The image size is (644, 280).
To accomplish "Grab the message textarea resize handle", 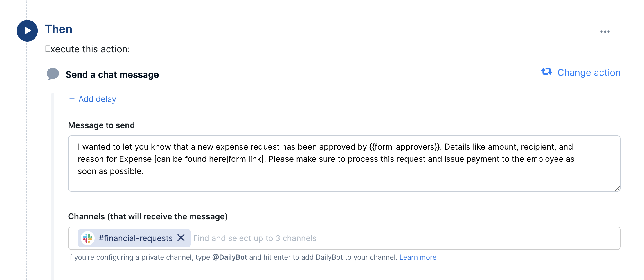I will coord(617,189).
